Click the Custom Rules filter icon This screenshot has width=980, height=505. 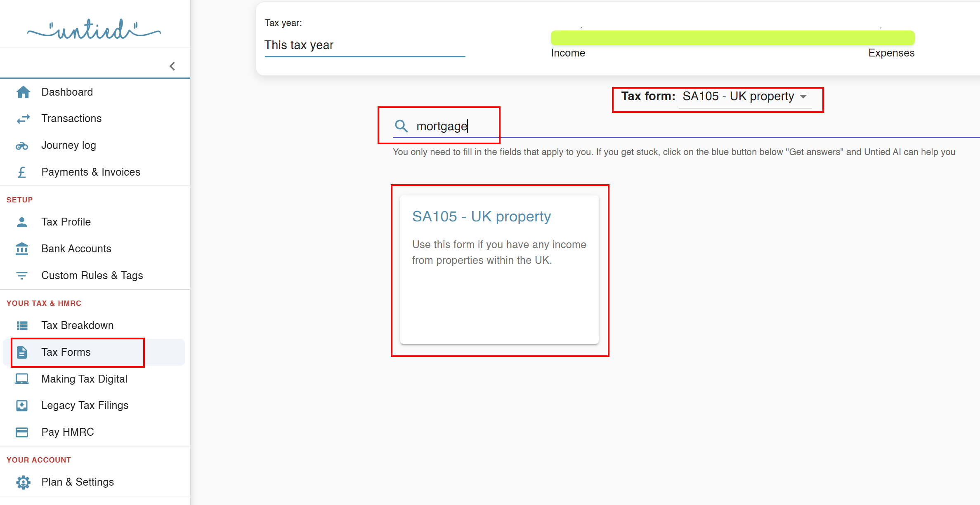(22, 275)
